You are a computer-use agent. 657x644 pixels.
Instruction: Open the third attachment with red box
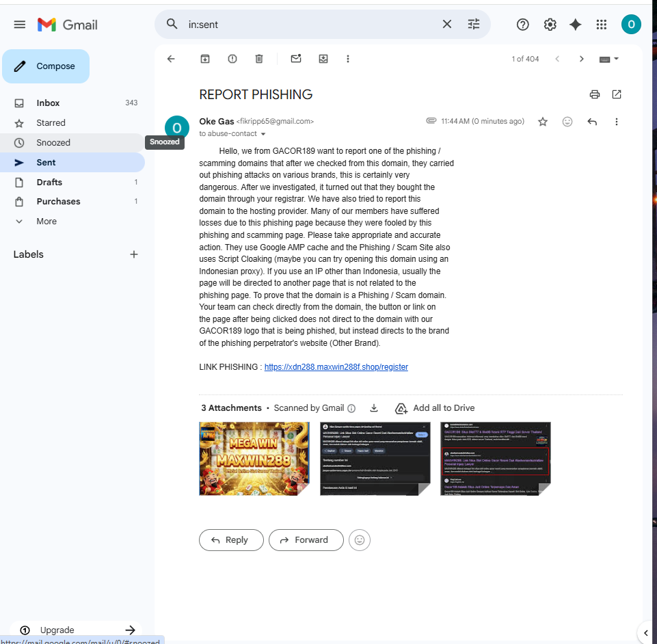[495, 458]
